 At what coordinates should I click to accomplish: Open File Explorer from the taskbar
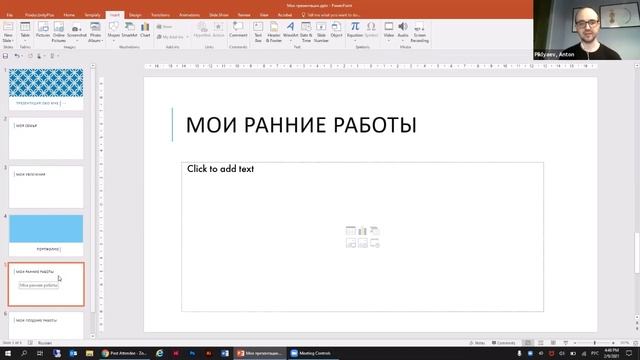point(89,353)
